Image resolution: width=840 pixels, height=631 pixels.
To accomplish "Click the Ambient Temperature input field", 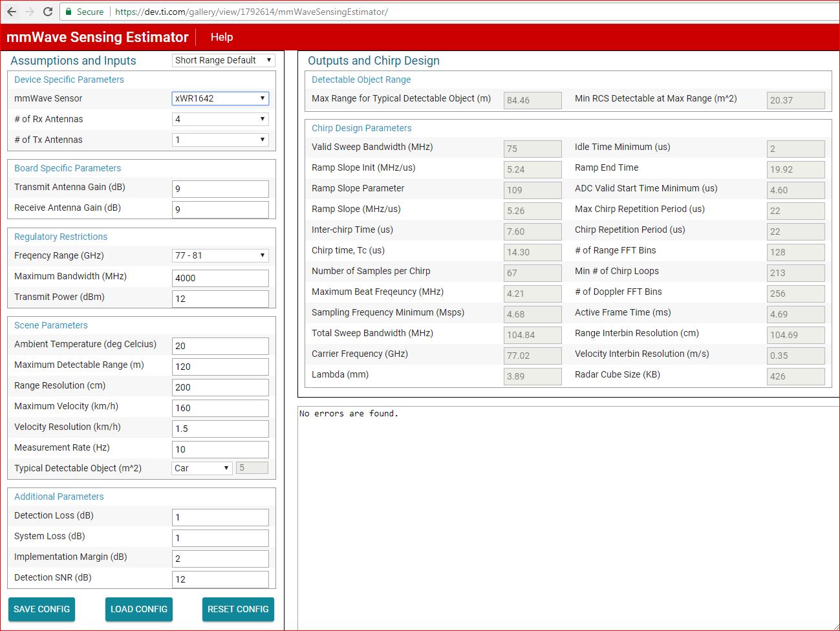I will tap(221, 346).
